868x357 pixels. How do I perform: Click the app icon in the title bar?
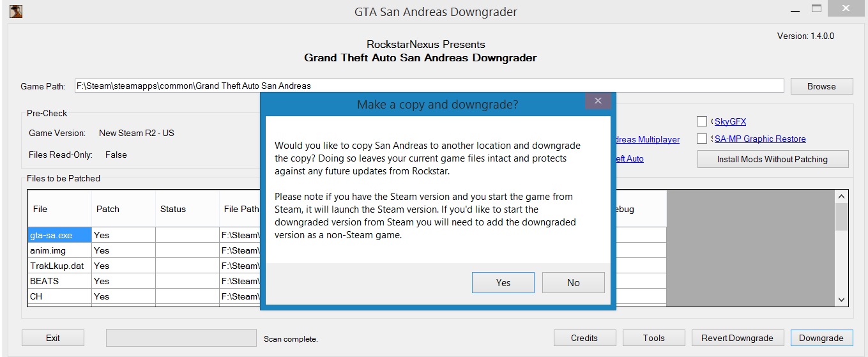(16, 11)
